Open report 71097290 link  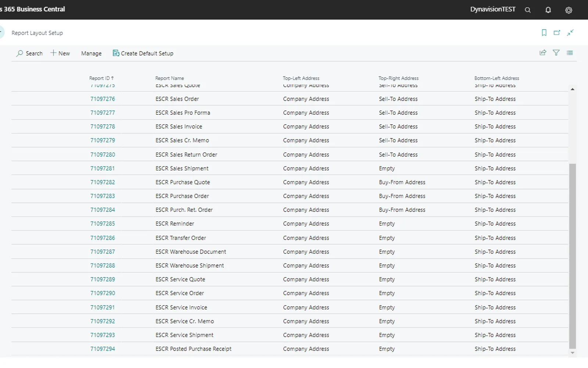coord(103,293)
